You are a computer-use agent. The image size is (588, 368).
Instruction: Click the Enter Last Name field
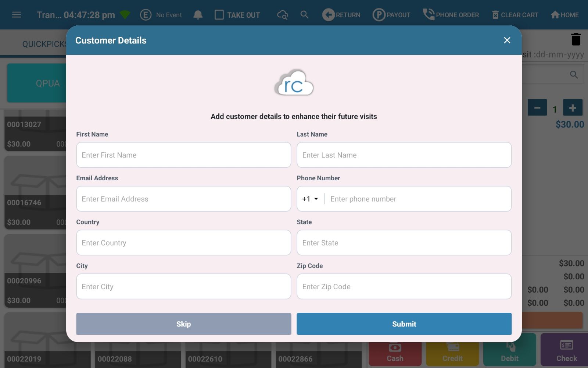point(404,155)
